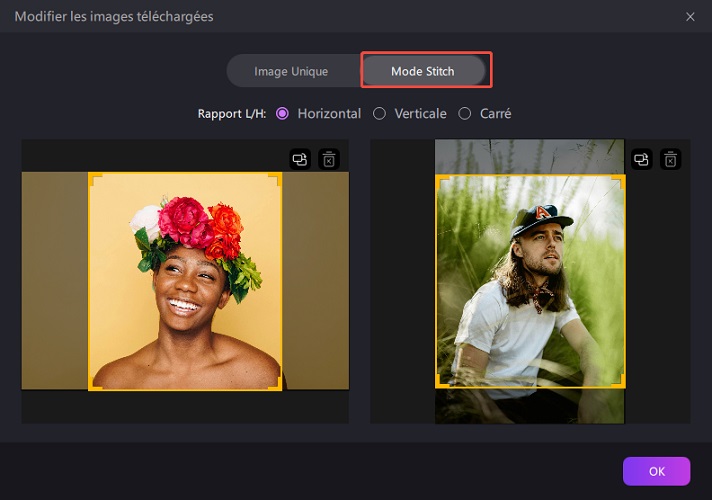Click bottom-right crop corner on woman photo

(275, 383)
